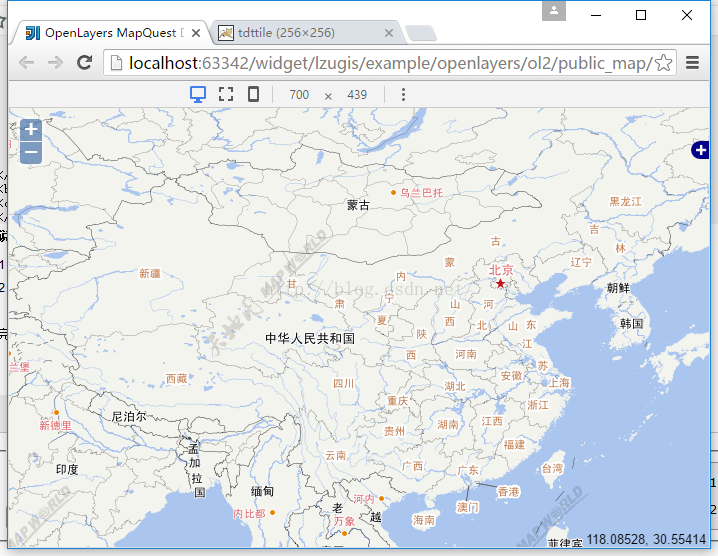Click the 台湾 label
The width and height of the screenshot is (718, 556).
552,469
